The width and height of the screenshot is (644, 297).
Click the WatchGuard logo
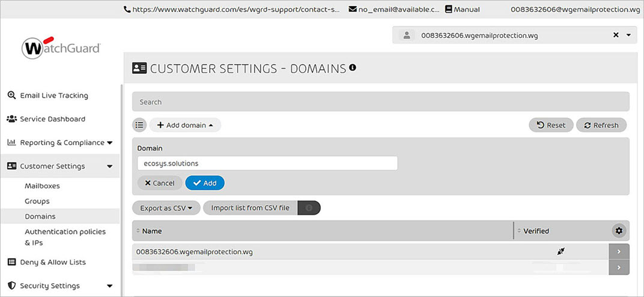tap(61, 48)
